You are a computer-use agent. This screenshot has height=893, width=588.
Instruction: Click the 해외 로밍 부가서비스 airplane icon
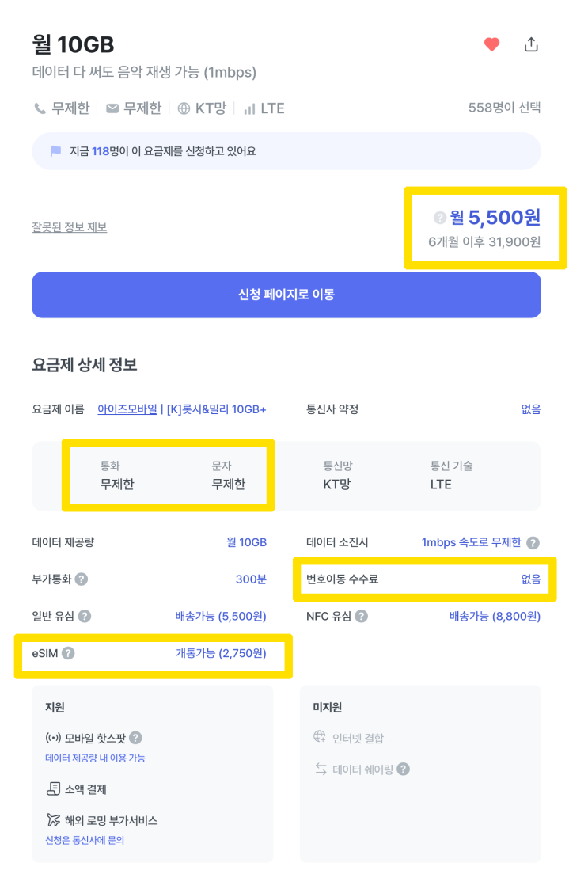(x=53, y=820)
